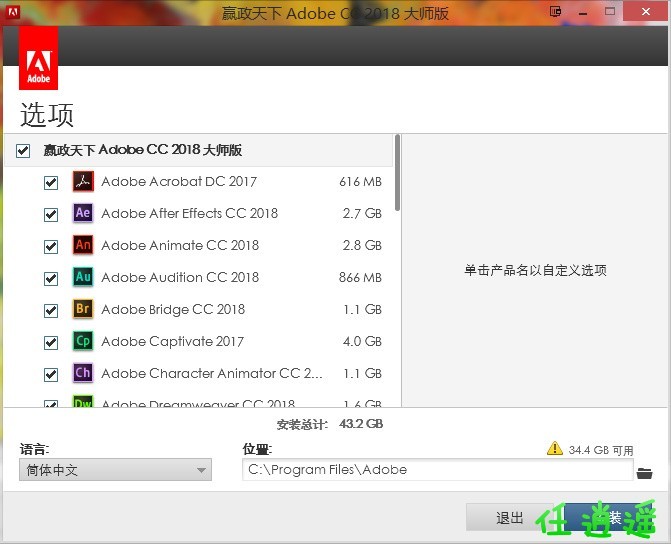Uncheck Adobe Bridge CC 2018 checkbox
Image resolution: width=671 pixels, height=544 pixels.
[x=51, y=310]
